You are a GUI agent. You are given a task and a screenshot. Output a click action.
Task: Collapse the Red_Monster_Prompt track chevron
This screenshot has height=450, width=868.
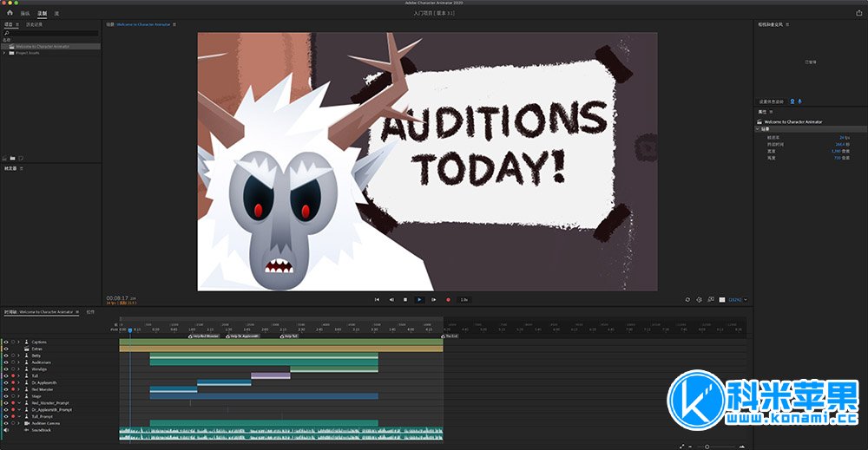point(18,403)
